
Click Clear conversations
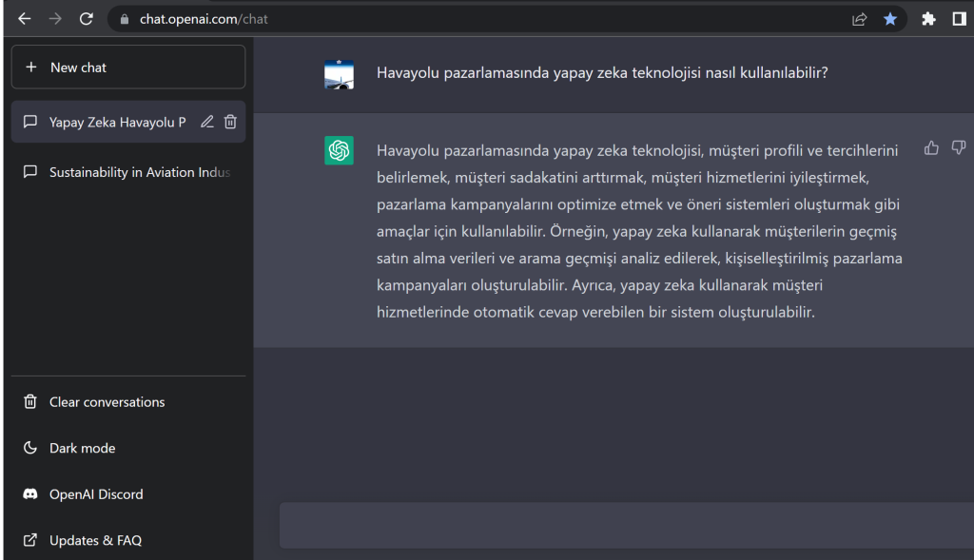pyautogui.click(x=128, y=401)
